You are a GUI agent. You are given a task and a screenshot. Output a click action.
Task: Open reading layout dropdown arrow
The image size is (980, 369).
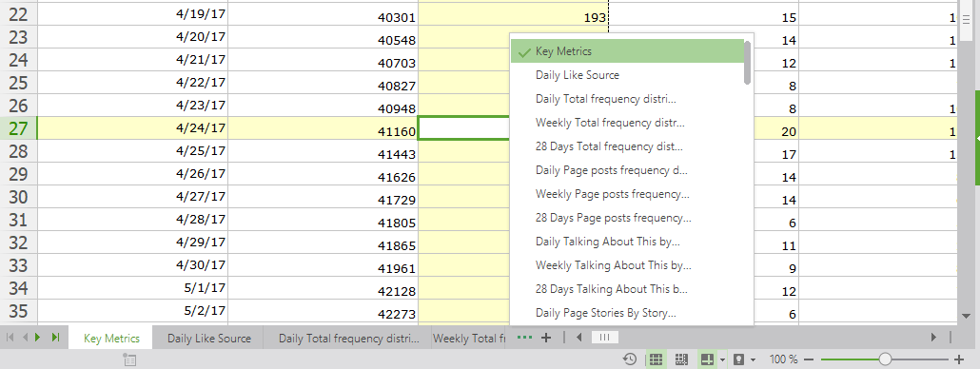coord(722,359)
